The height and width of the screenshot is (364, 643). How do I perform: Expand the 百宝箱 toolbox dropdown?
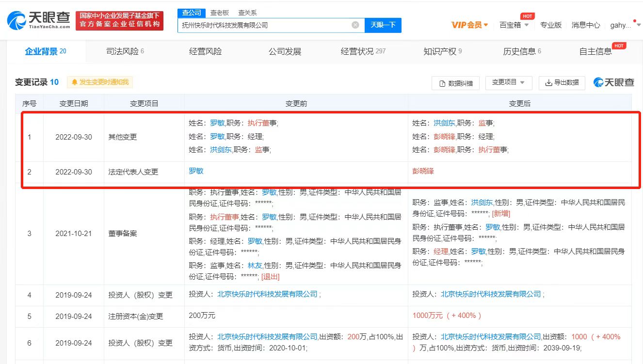514,25
